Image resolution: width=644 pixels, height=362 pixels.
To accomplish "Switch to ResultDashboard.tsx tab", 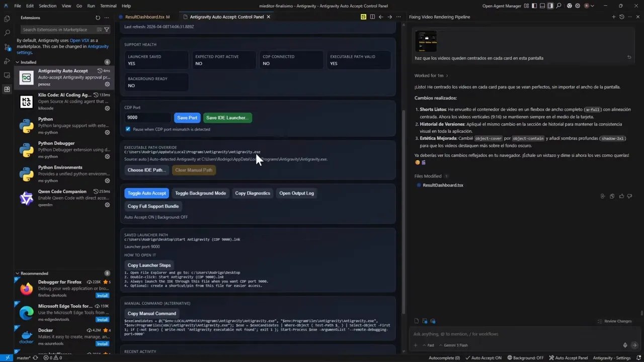I will point(144,17).
